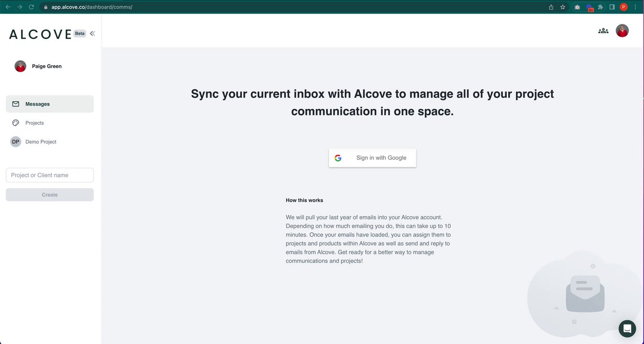This screenshot has width=644, height=344.
Task: Toggle the browser side panel
Action: [612, 7]
